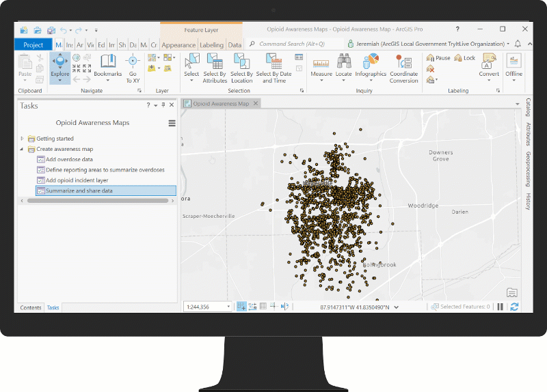Pause labeling

point(438,58)
